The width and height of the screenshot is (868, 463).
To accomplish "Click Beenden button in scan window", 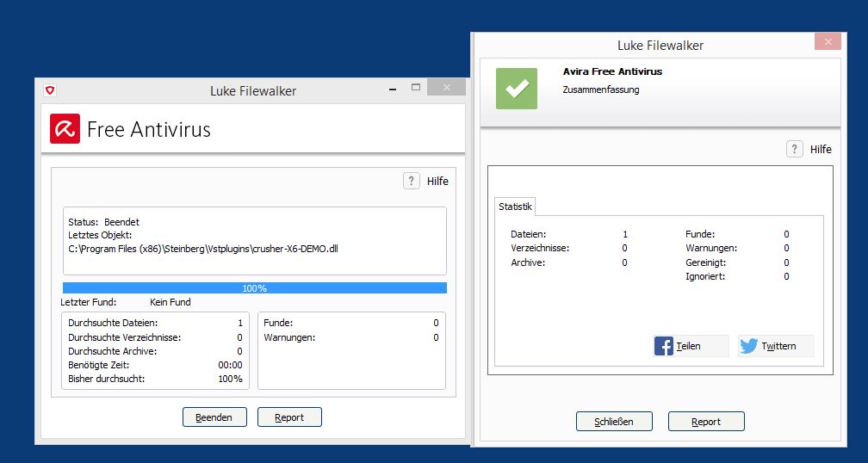I will coord(214,417).
